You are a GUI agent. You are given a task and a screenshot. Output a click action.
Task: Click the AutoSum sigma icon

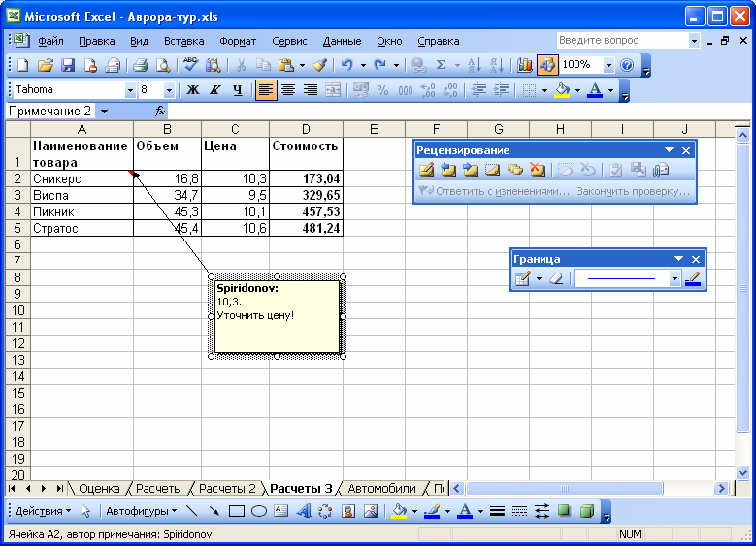441,65
